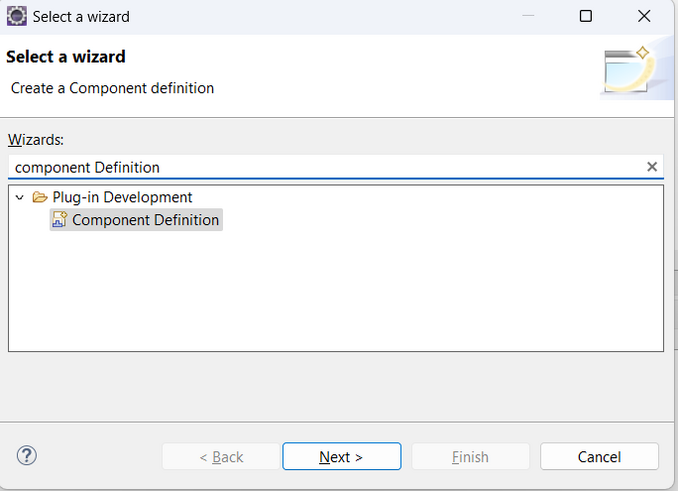This screenshot has height=491, width=678.
Task: Open help via the question mark icon
Action: click(x=27, y=456)
